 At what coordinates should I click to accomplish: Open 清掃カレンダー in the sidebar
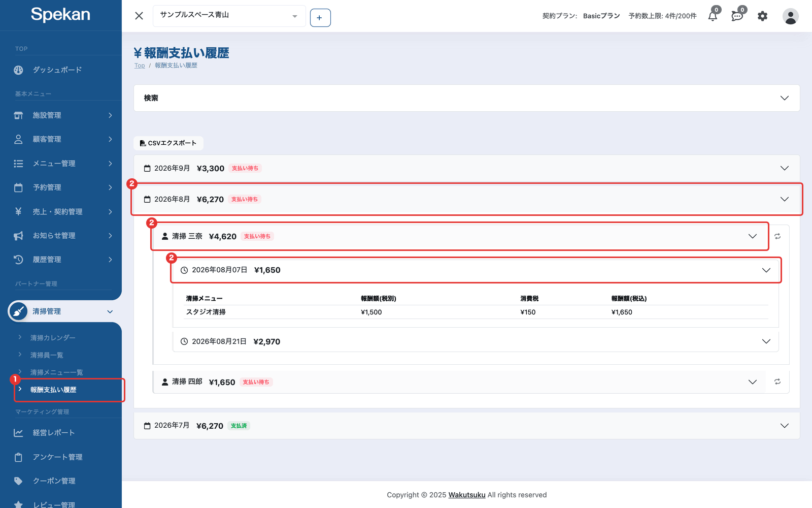pyautogui.click(x=53, y=338)
